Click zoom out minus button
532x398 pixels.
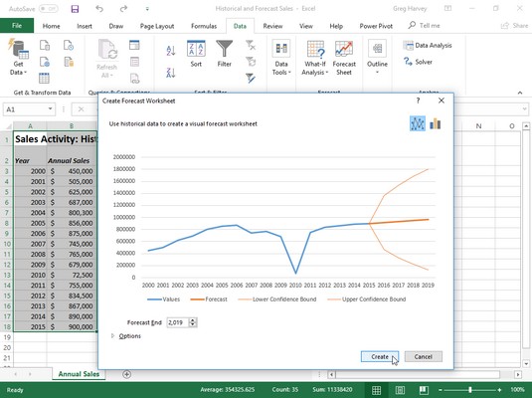click(x=441, y=390)
